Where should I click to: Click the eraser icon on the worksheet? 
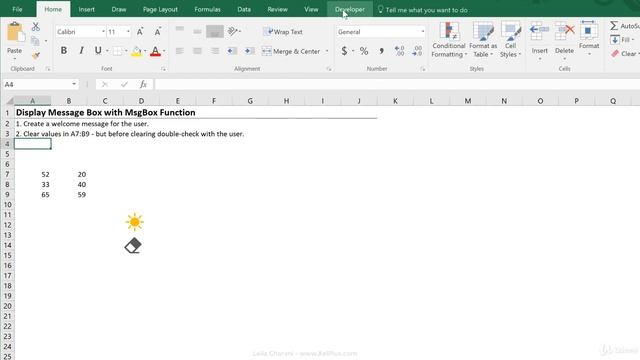(x=133, y=246)
